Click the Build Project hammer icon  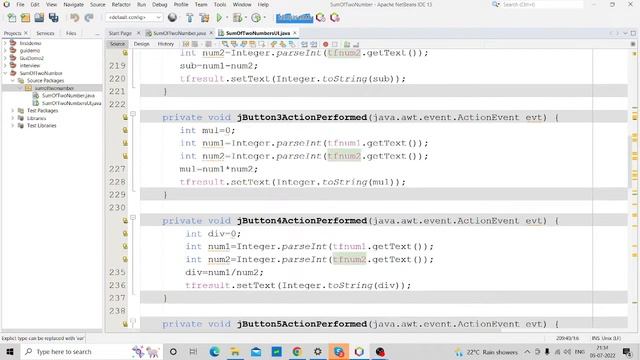click(190, 18)
